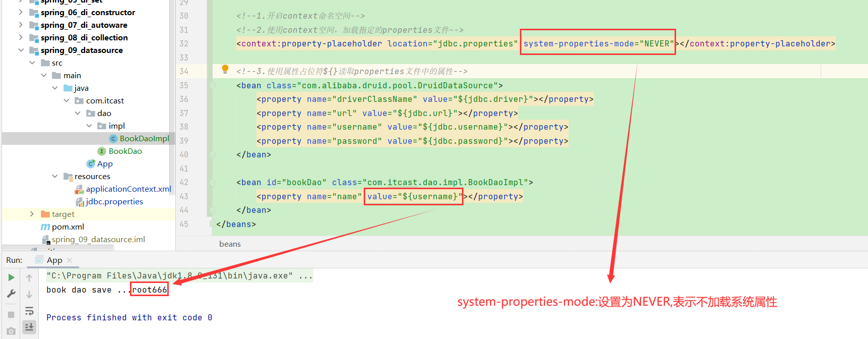Click the intention lightbulb on line 34
Screen dimensions: 868x339
tap(225, 69)
